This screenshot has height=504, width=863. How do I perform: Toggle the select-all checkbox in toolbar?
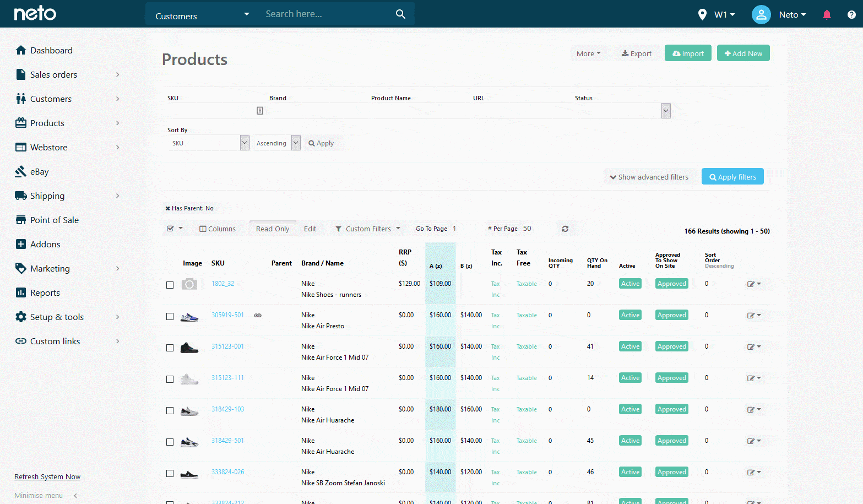[x=170, y=229]
